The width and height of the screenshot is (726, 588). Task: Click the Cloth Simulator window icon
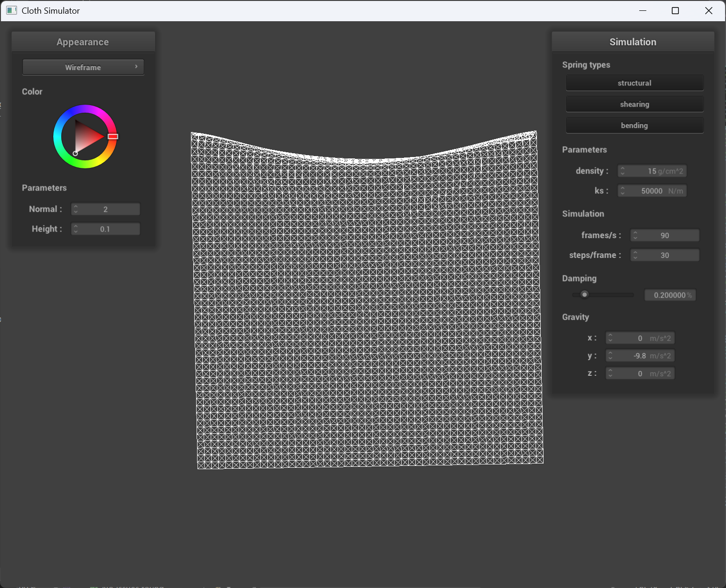(x=11, y=10)
